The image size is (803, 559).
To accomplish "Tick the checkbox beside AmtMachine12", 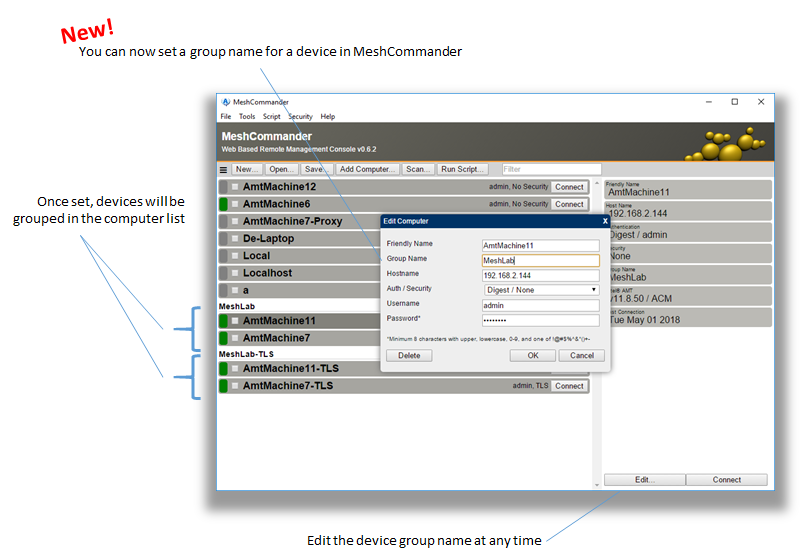I will (235, 187).
